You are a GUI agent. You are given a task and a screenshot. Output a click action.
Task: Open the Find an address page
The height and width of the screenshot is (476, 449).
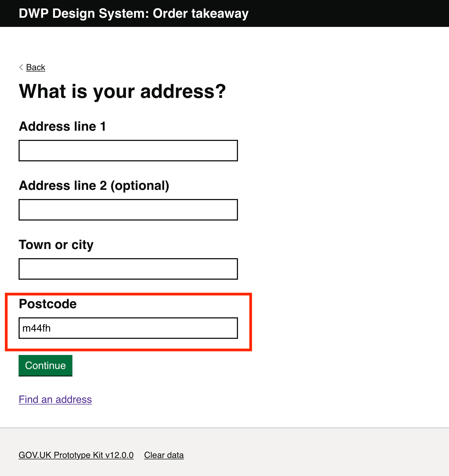click(x=55, y=400)
